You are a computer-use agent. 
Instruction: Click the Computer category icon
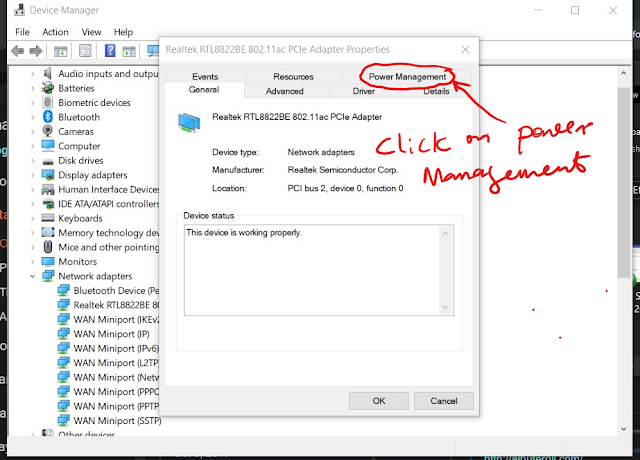tap(48, 146)
